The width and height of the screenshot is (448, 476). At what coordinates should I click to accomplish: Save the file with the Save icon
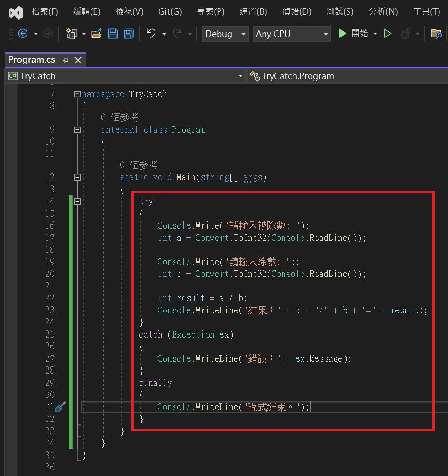pyautogui.click(x=113, y=33)
